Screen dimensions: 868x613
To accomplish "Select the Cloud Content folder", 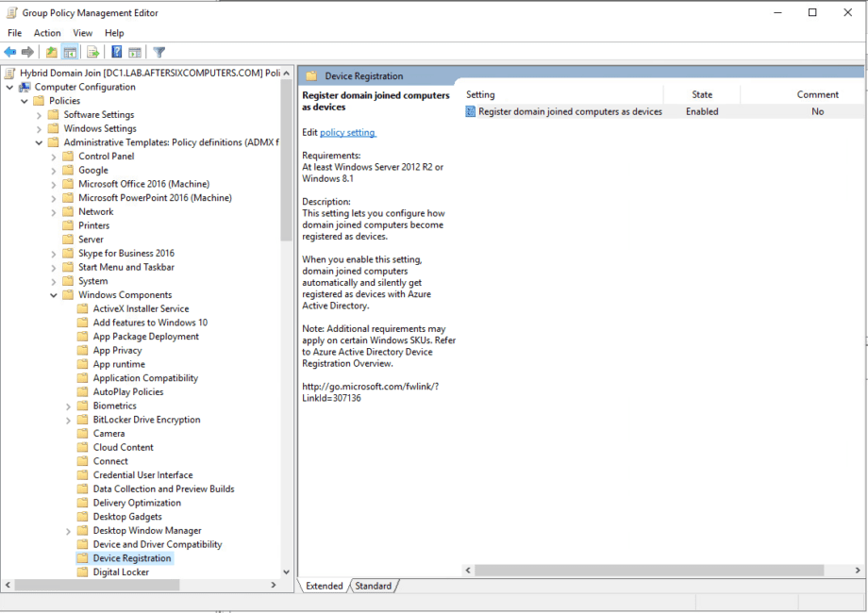I will click(x=124, y=446).
